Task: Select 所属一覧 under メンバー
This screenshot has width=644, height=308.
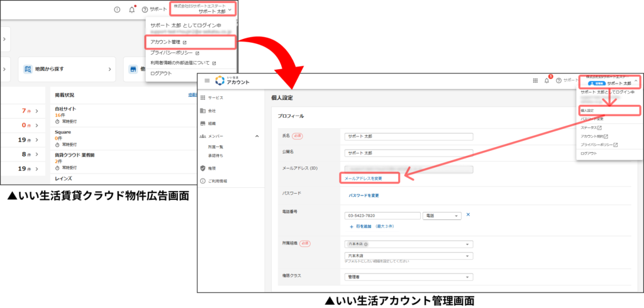Action: tap(216, 146)
